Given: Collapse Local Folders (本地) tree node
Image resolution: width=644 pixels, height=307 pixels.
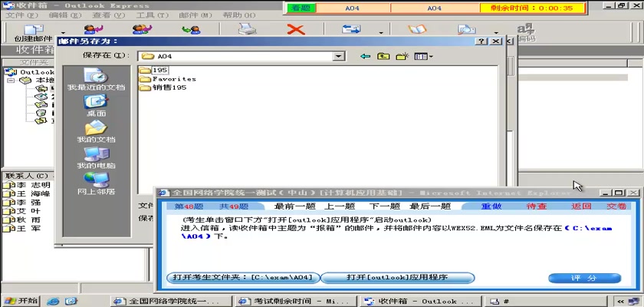Looking at the screenshot, I should point(10,81).
